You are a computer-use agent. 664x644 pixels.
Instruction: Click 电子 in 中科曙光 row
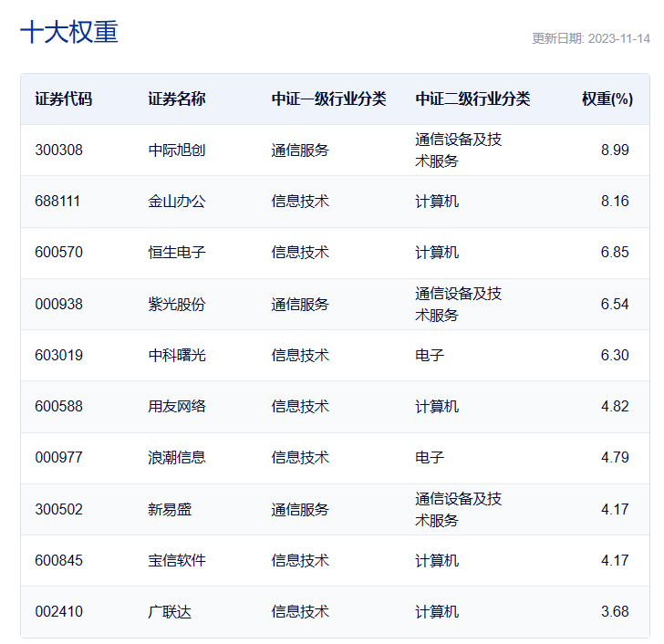pos(430,355)
